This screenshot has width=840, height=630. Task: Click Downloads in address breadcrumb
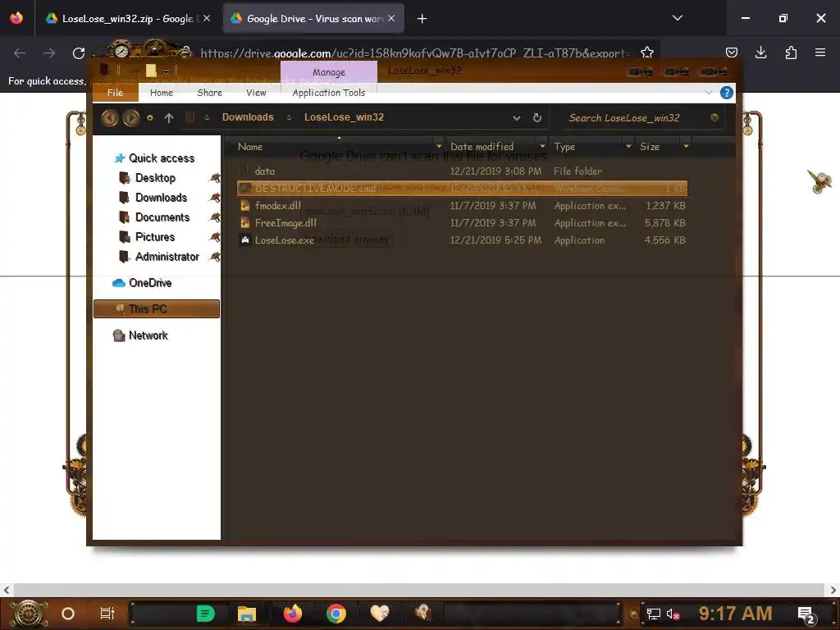[x=248, y=117]
